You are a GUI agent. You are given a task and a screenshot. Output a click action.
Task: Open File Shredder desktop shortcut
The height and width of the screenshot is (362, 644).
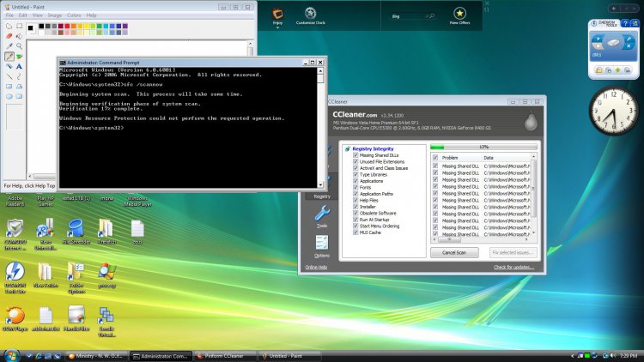76,232
